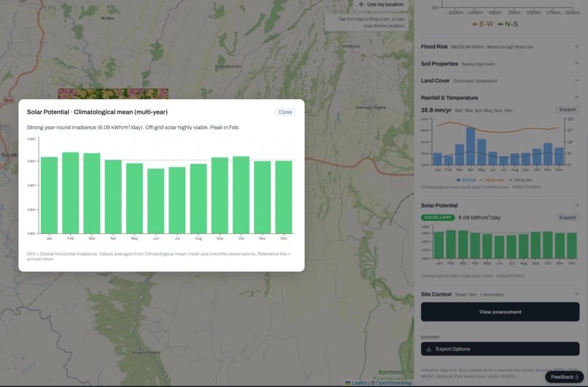Image resolution: width=588 pixels, height=387 pixels.
Task: Click the November rainfall bar
Action: [x=548, y=154]
